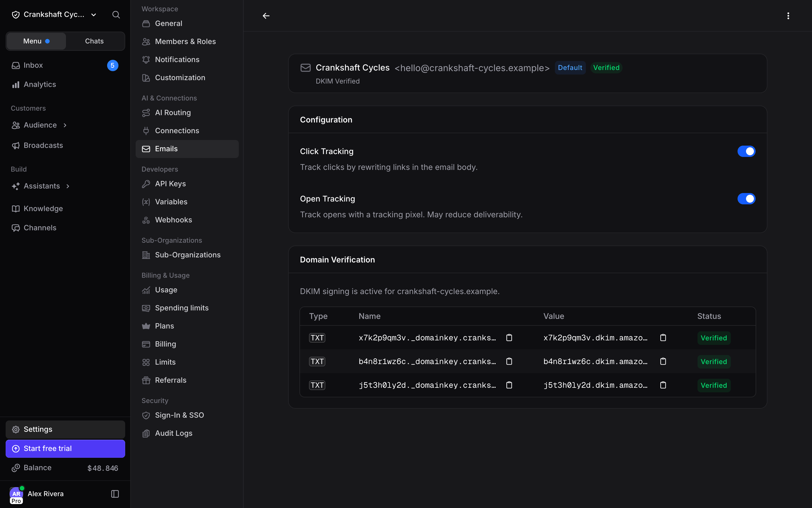The height and width of the screenshot is (508, 812).
Task: Copy b4n8r1wz6c domainkey name
Action: pyautogui.click(x=509, y=362)
